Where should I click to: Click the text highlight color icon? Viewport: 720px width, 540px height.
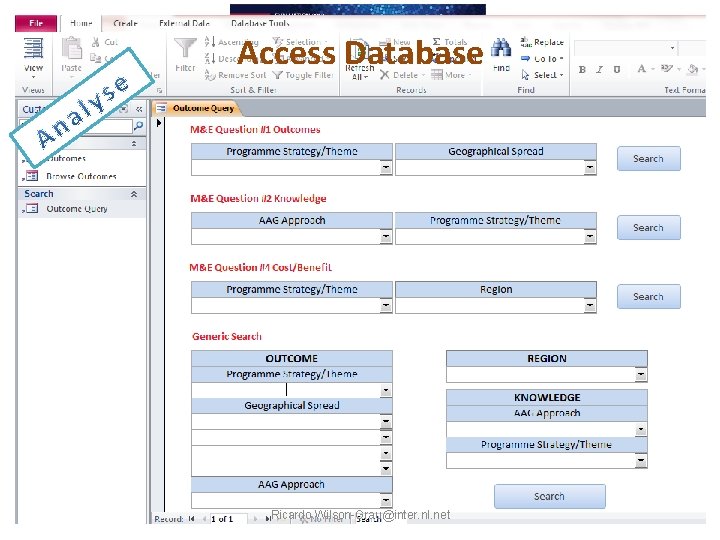(x=666, y=69)
